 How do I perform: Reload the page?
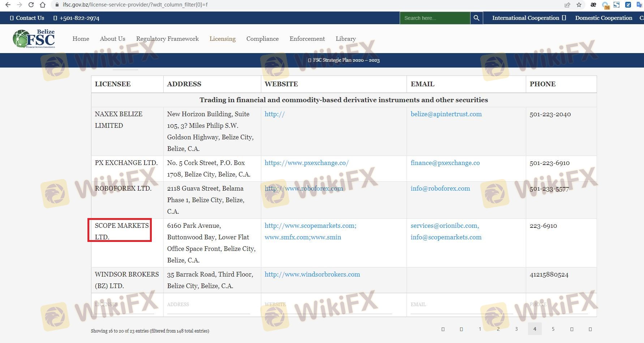point(31,5)
